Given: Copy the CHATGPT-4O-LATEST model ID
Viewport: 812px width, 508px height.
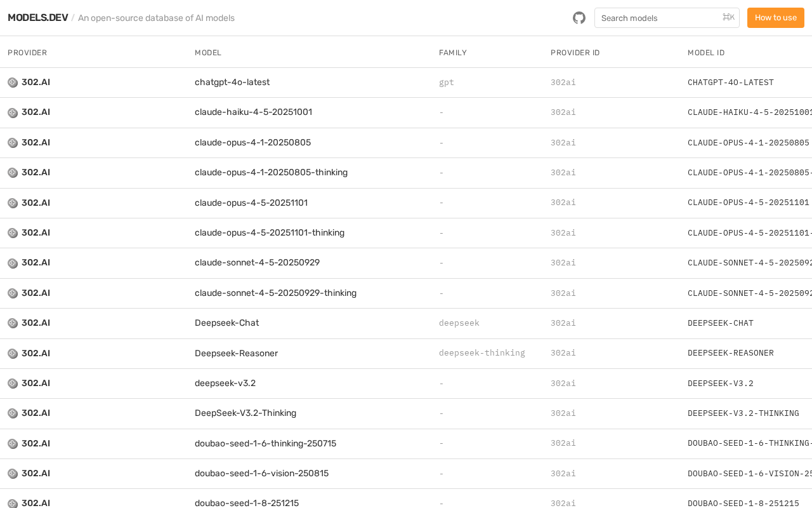Looking at the screenshot, I should (731, 83).
